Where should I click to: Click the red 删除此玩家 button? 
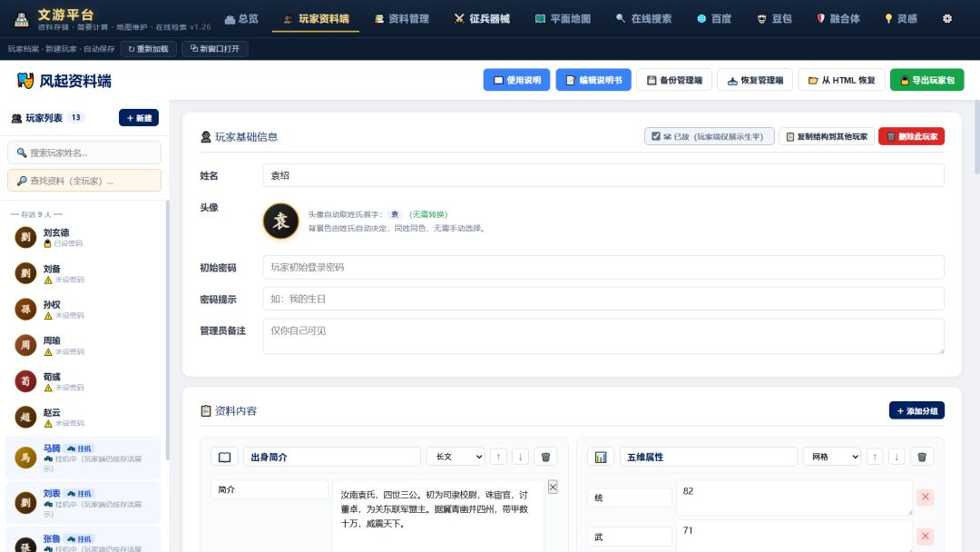point(911,136)
